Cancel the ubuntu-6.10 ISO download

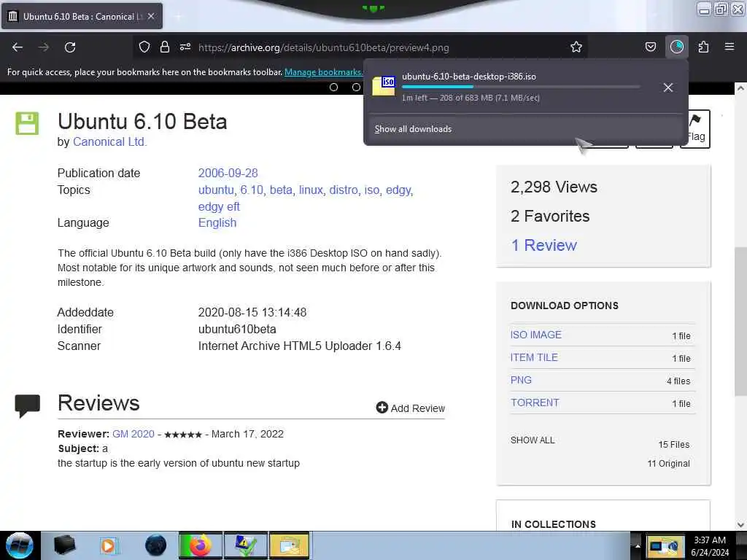pos(668,87)
